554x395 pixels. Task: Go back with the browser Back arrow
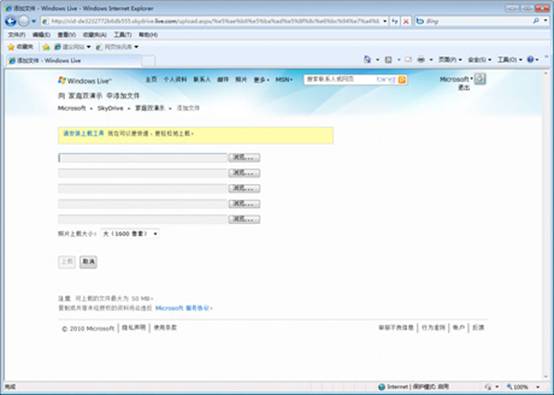click(x=11, y=21)
